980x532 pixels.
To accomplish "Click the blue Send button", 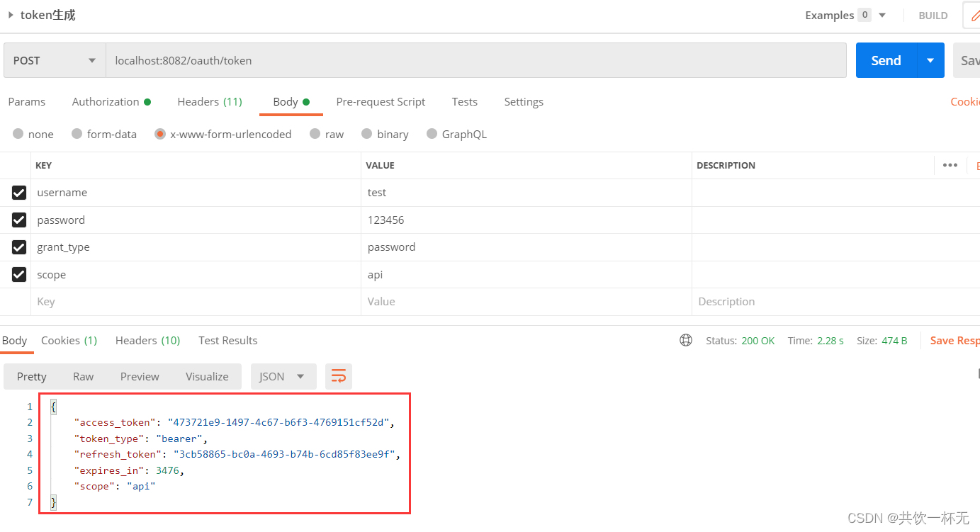I will coord(886,60).
